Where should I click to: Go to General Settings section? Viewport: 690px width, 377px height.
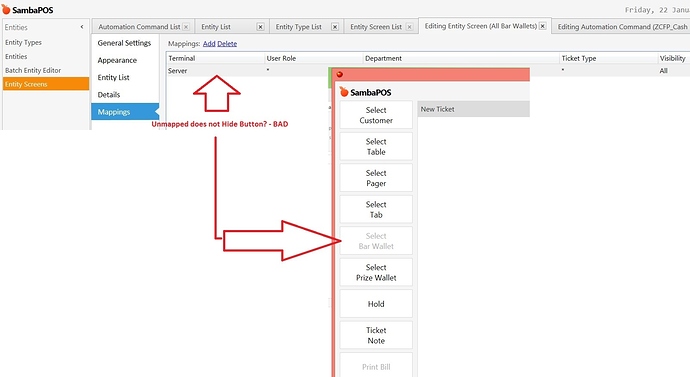pyautogui.click(x=124, y=43)
